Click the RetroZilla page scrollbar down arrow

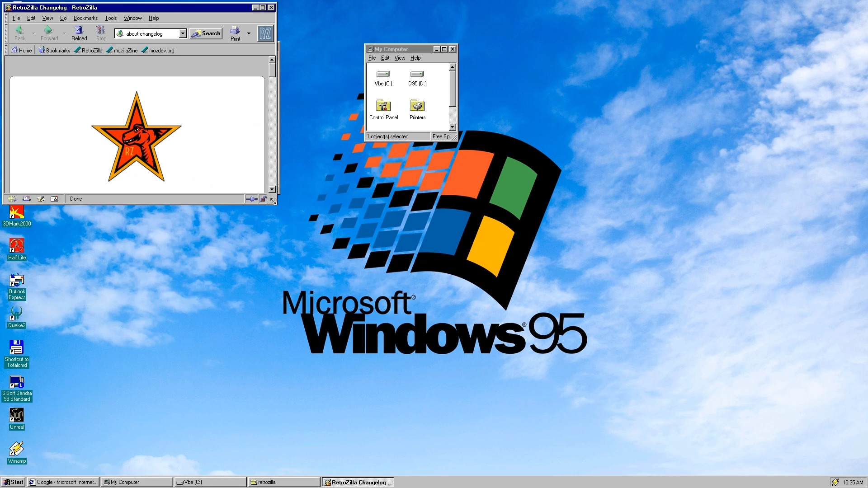(272, 189)
